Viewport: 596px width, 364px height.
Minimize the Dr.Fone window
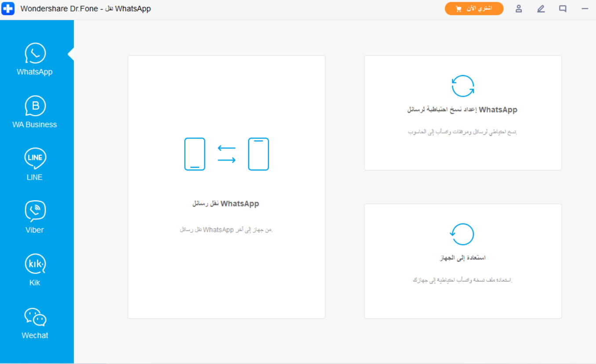[585, 9]
